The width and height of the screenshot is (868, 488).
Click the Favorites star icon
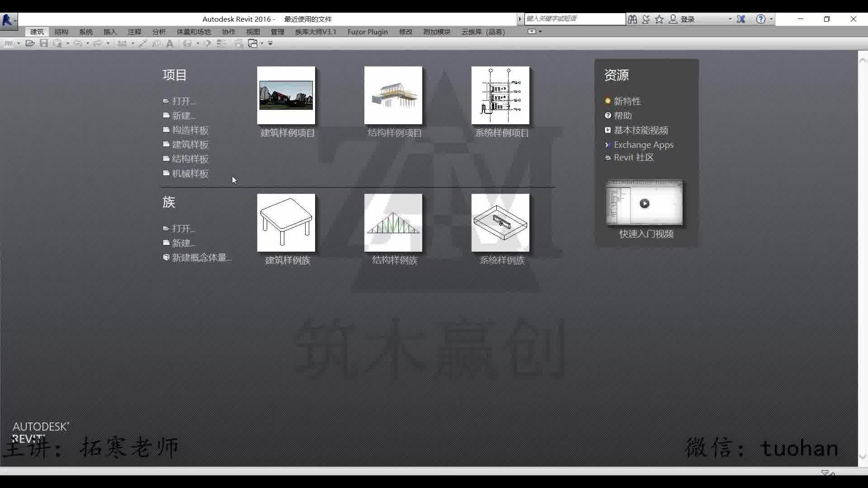pyautogui.click(x=659, y=19)
